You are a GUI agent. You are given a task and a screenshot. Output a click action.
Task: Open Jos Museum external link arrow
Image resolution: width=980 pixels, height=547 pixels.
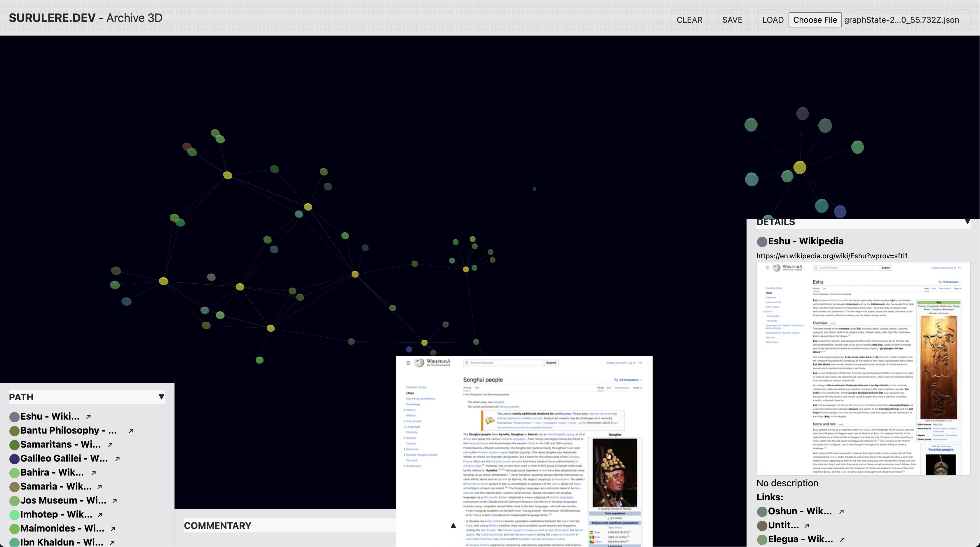click(114, 501)
